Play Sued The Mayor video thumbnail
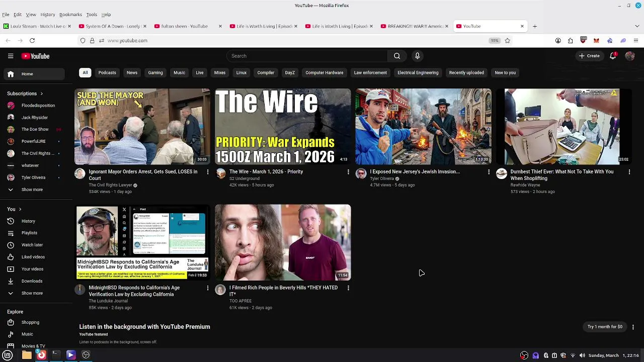 tap(142, 127)
